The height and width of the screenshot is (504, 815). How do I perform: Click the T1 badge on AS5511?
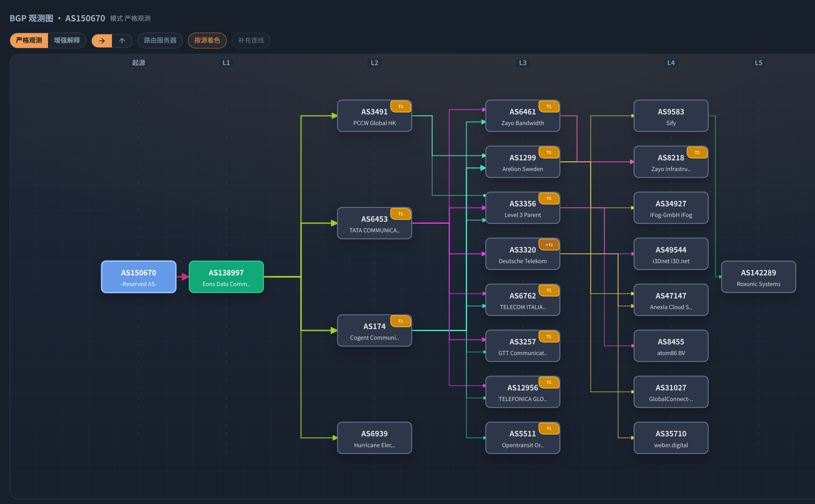[x=549, y=428]
